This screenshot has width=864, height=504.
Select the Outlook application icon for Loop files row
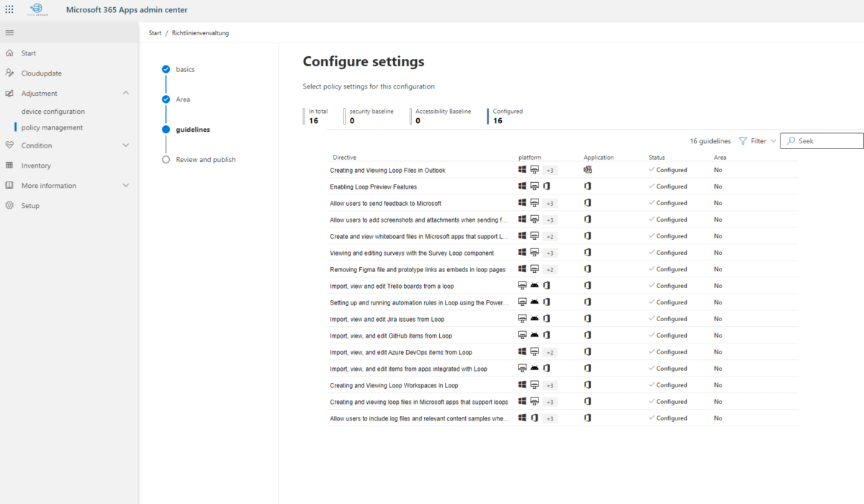coord(588,169)
